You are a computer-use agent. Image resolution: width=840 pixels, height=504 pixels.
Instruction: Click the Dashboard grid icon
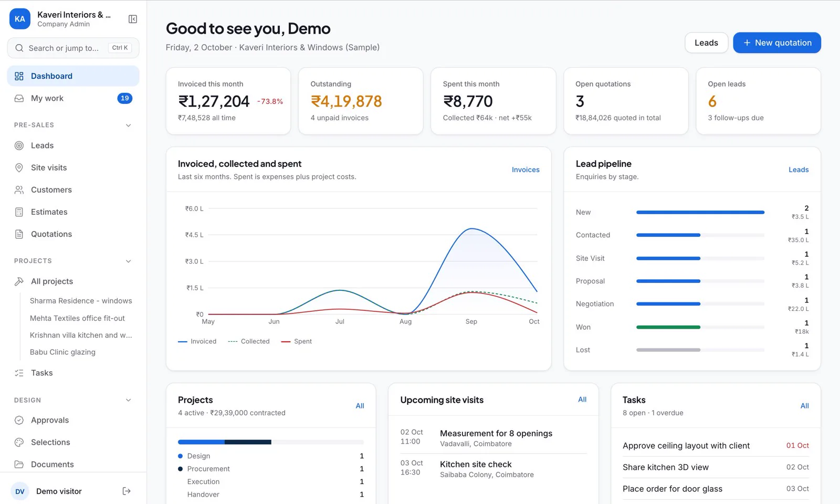[19, 76]
